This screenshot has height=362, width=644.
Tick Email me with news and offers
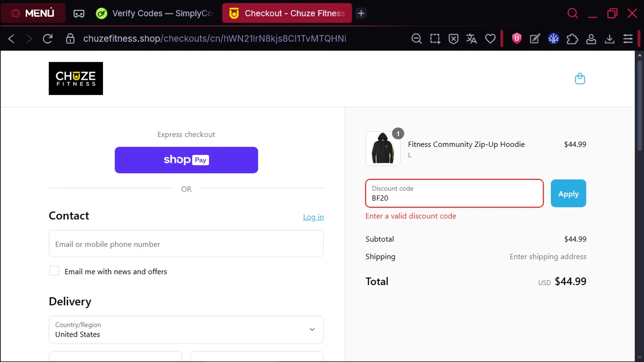[54, 271]
